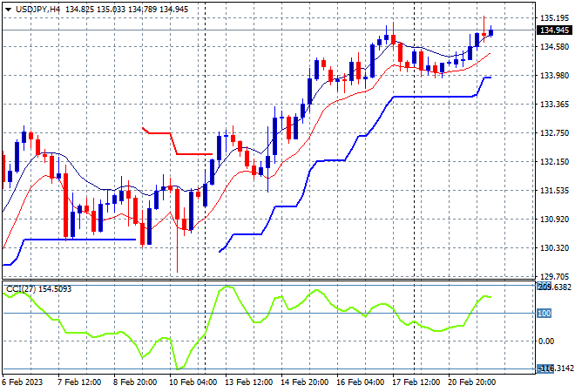Click the divider between price chart and CCI panel
Screen dimensions: 575x392
(268, 280)
